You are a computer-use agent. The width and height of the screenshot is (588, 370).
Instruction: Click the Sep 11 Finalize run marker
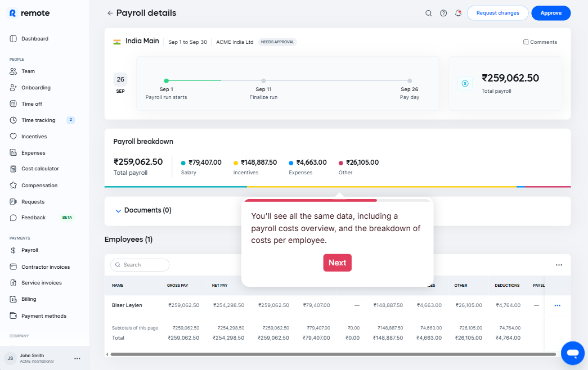[263, 81]
